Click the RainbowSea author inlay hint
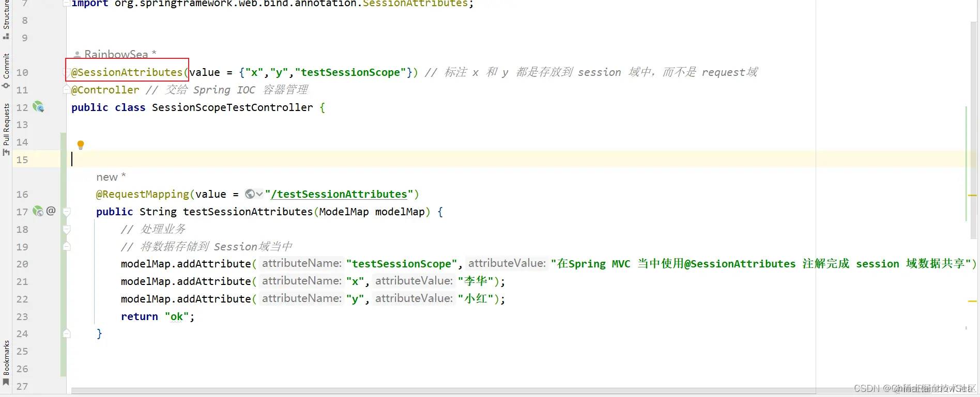This screenshot has width=980, height=397. coord(115,54)
